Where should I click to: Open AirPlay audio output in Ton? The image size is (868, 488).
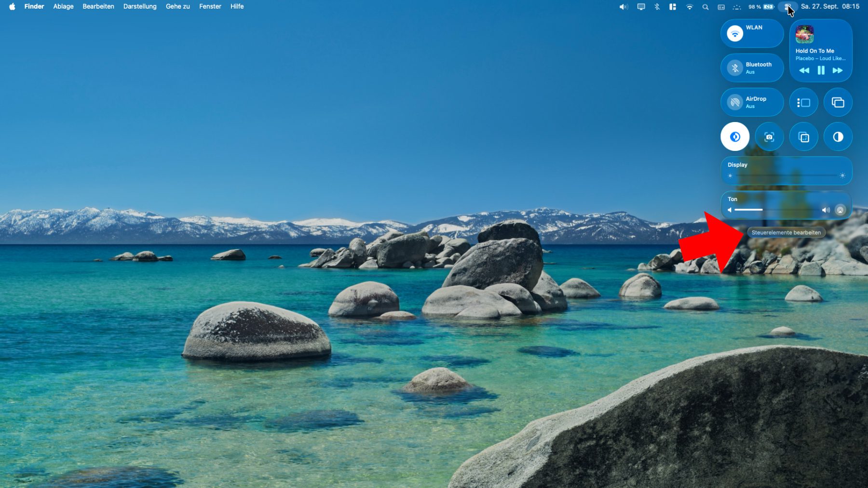pos(840,210)
